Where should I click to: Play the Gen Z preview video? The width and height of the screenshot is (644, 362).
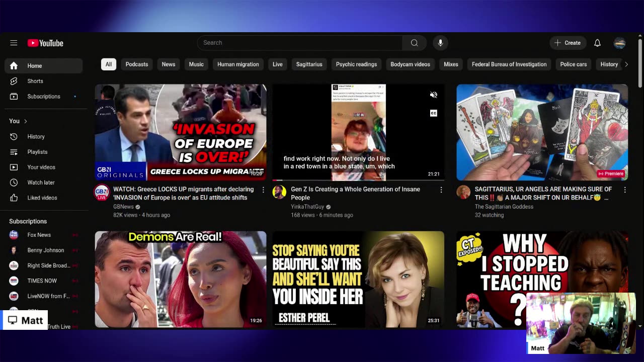pyautogui.click(x=358, y=132)
